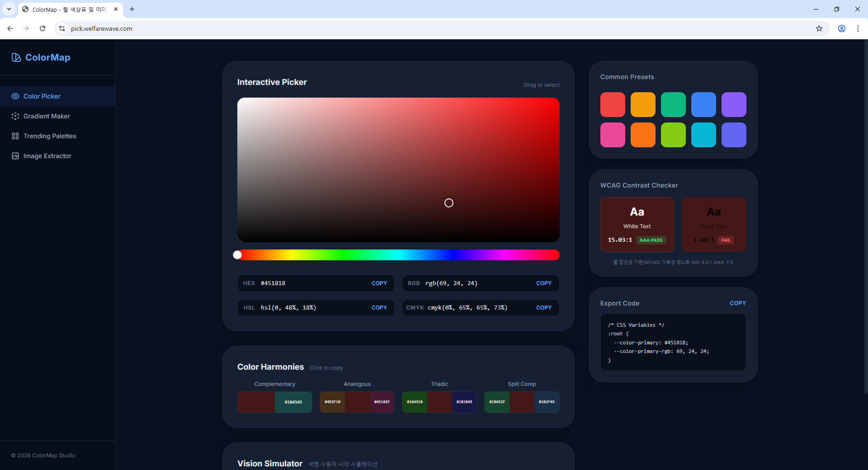Bookmark this page with the star icon
The height and width of the screenshot is (470, 868).
(x=819, y=28)
